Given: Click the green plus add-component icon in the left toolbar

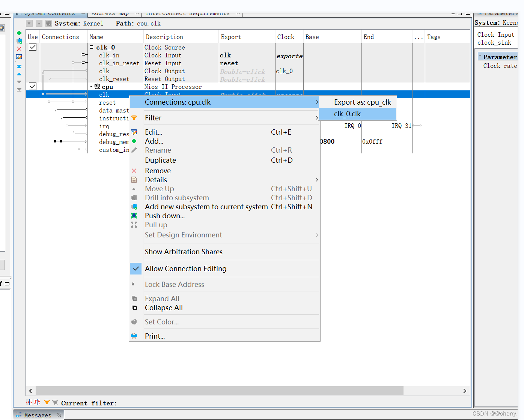Looking at the screenshot, I should pos(19,33).
